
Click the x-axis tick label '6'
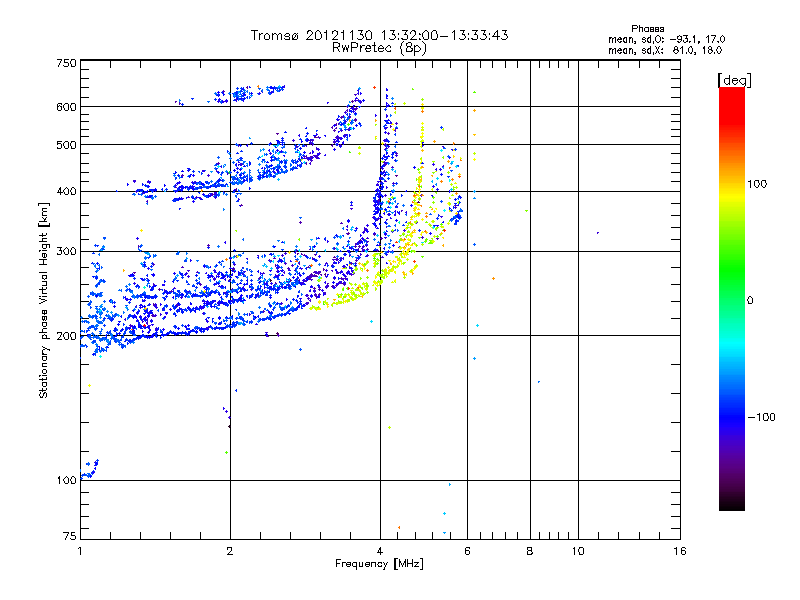(x=467, y=551)
